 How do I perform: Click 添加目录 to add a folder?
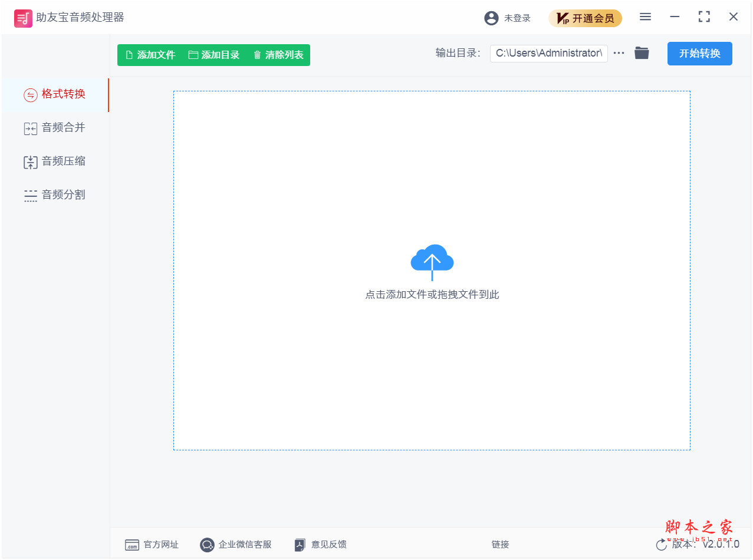coord(215,55)
